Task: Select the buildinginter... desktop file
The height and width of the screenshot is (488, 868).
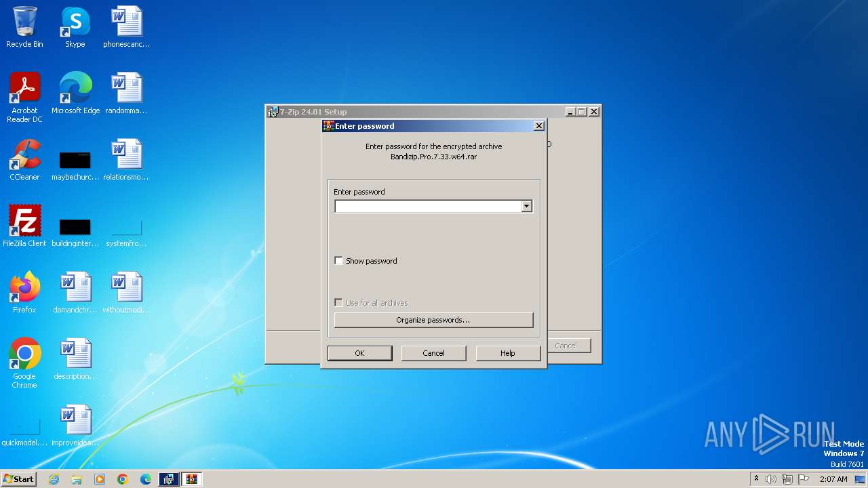Action: pos(75,232)
